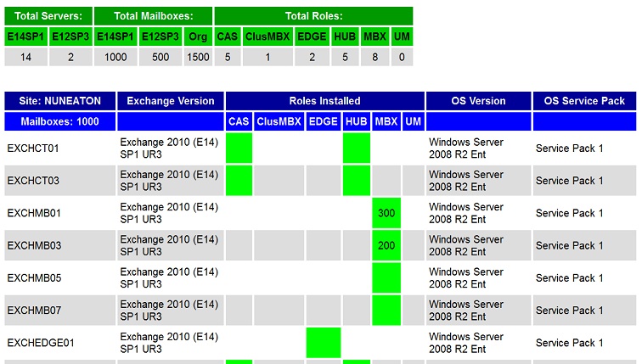Image resolution: width=642 pixels, height=364 pixels.
Task: Click the UM total value 0
Action: 402,57
